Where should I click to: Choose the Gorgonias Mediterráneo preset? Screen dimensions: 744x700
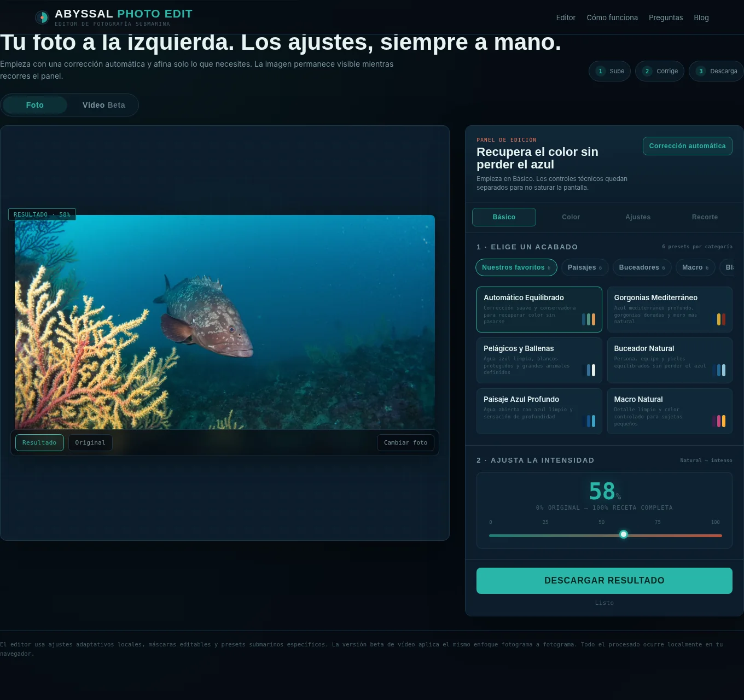pyautogui.click(x=670, y=310)
